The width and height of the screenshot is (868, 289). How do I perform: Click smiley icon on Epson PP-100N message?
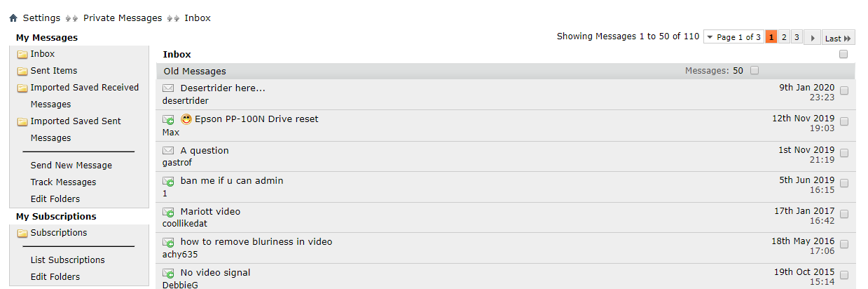[186, 119]
